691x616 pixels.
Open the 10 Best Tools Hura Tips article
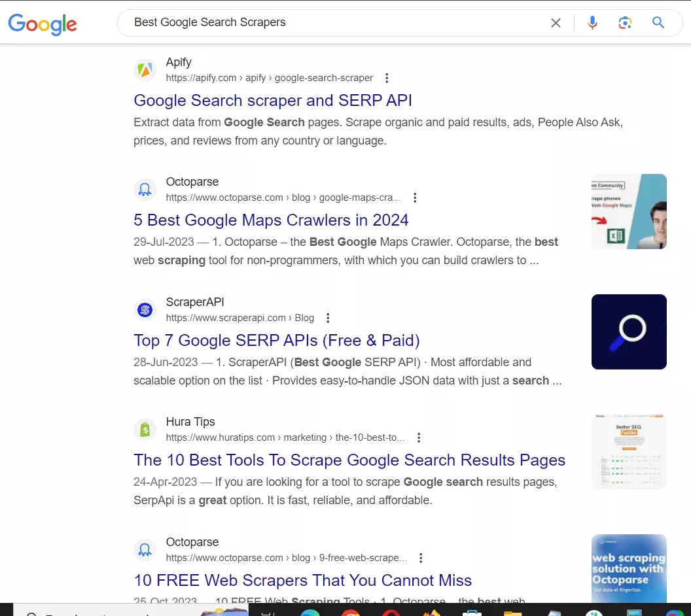(x=349, y=460)
